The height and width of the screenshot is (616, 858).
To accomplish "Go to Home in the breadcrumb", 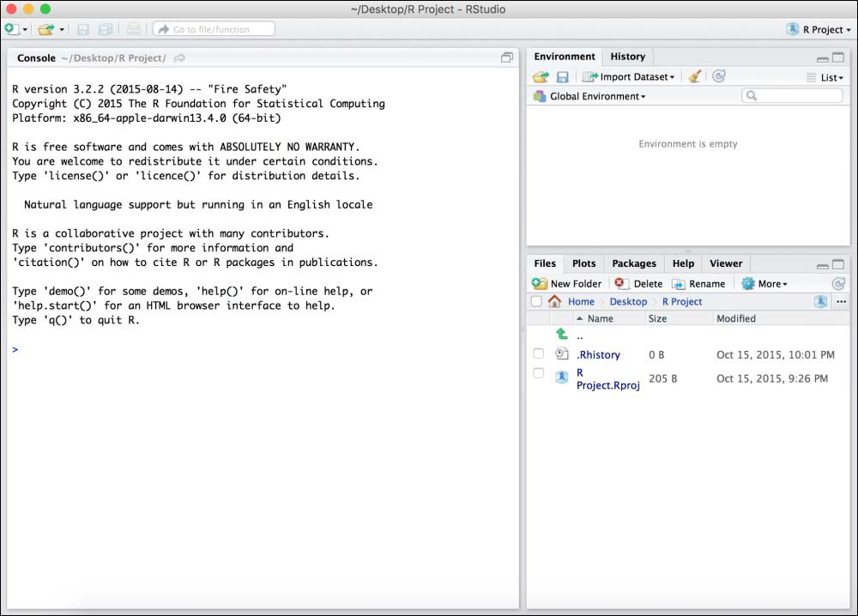I will (x=581, y=301).
